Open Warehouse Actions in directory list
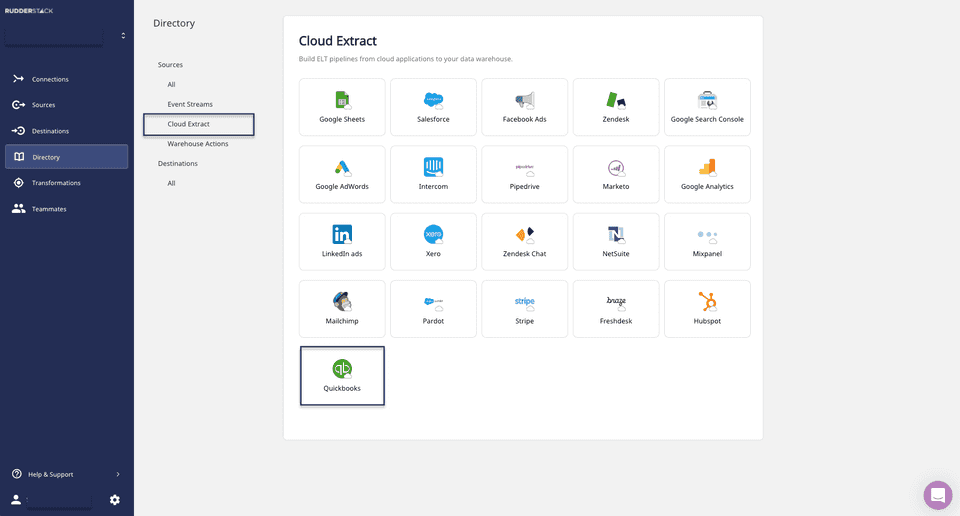The height and width of the screenshot is (516, 960). click(x=198, y=144)
